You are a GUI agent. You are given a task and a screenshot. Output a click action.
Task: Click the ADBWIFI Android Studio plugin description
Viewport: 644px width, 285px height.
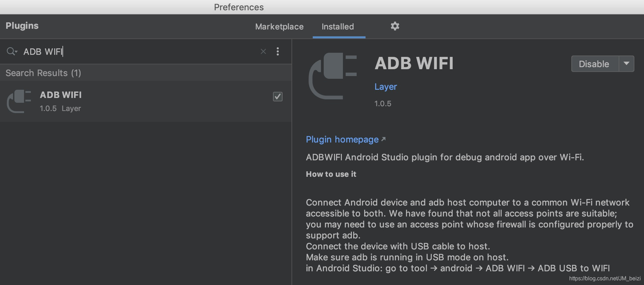coord(445,157)
